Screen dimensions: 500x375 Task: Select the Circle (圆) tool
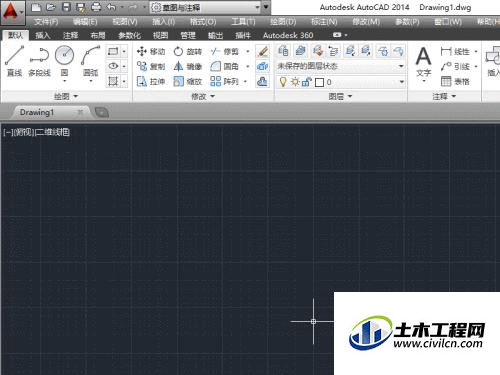(64, 63)
